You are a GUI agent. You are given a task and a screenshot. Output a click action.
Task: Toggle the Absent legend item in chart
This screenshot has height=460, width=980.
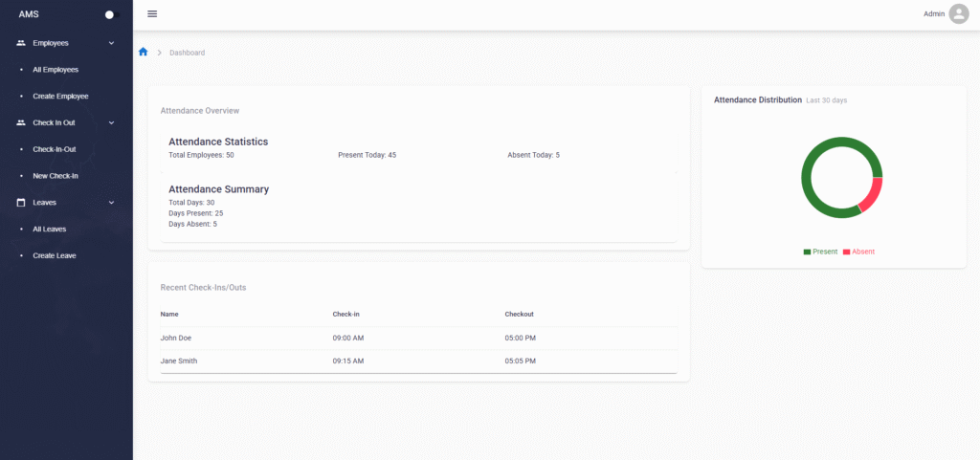(858, 252)
